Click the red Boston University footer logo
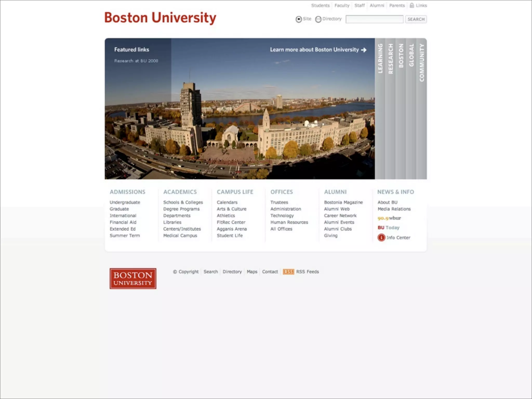The image size is (532, 399). [133, 278]
